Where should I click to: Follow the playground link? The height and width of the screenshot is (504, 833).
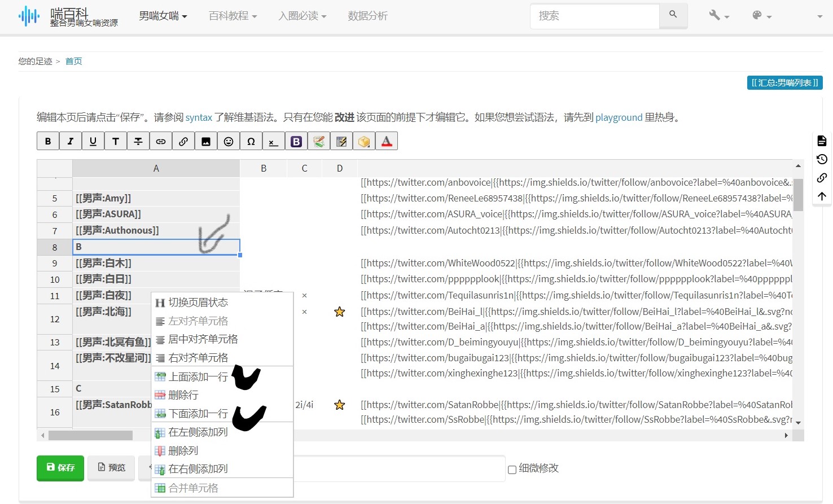619,117
